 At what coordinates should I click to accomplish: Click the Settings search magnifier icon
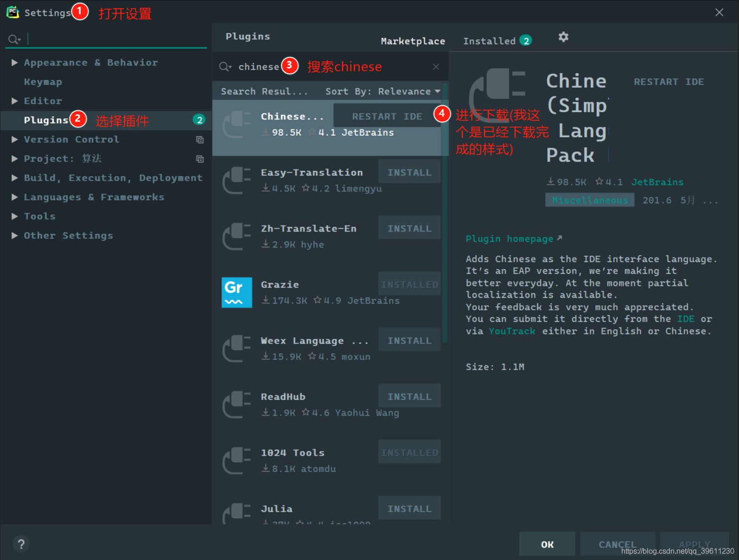(x=14, y=39)
